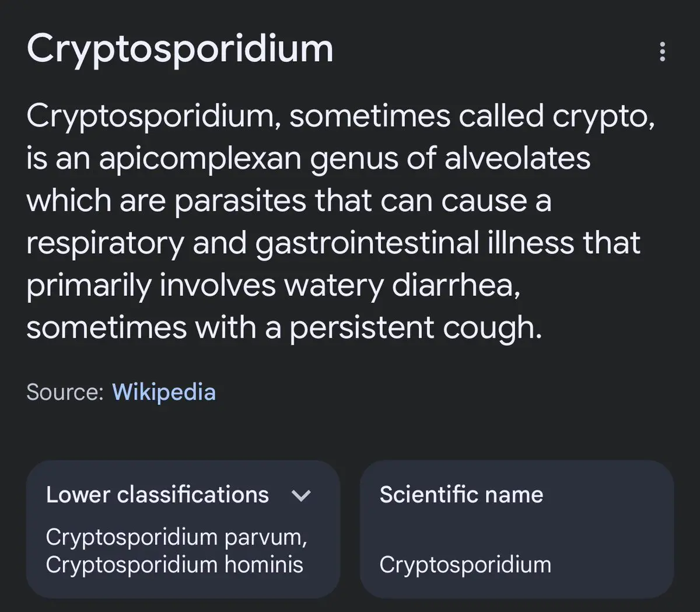Click the word "alveolates" in the description
Viewport: 700px width, 612px height.
(x=517, y=159)
